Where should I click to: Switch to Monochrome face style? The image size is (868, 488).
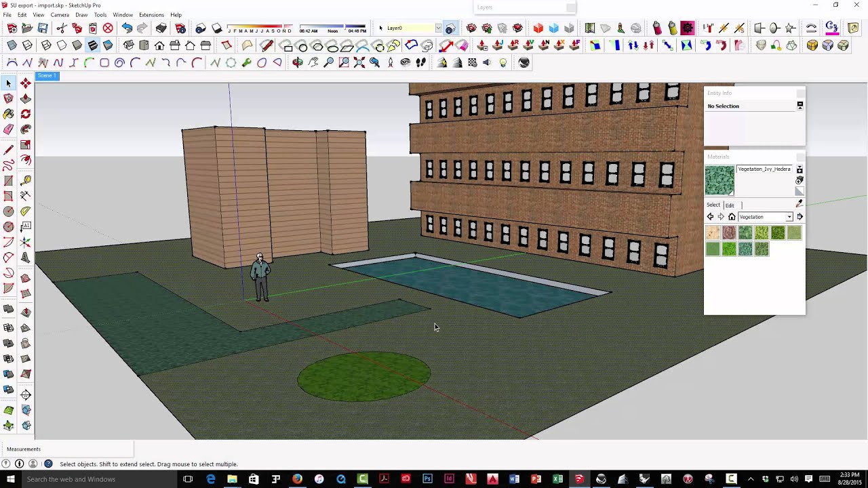(x=108, y=45)
